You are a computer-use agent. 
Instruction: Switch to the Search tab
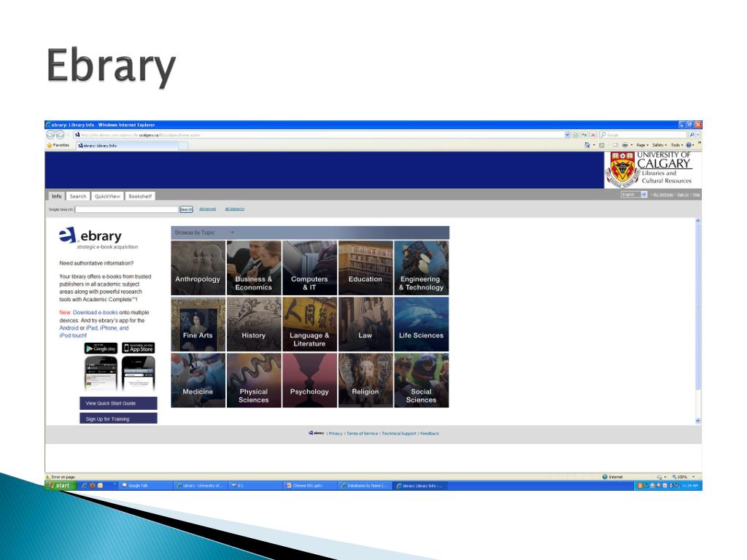pyautogui.click(x=77, y=196)
